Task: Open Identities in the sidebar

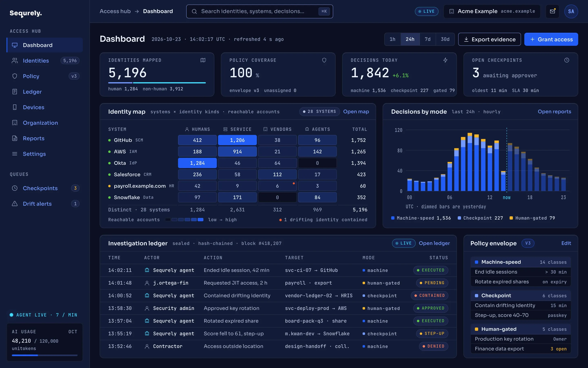Action: pos(45,61)
